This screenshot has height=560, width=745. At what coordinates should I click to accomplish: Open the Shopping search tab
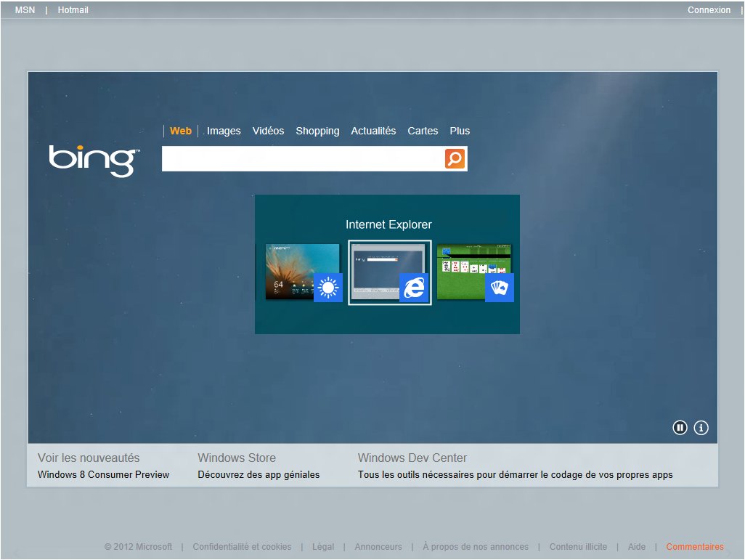coord(317,131)
